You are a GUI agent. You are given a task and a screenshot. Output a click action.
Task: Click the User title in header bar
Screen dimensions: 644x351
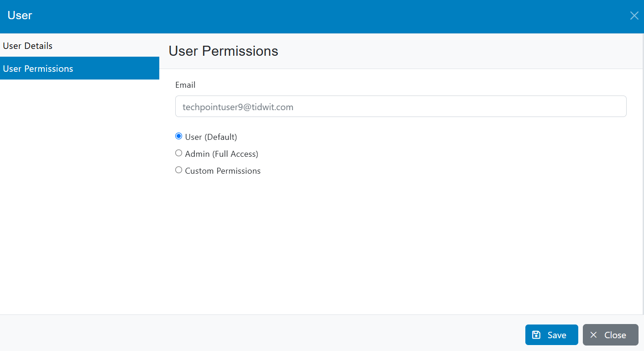click(20, 15)
